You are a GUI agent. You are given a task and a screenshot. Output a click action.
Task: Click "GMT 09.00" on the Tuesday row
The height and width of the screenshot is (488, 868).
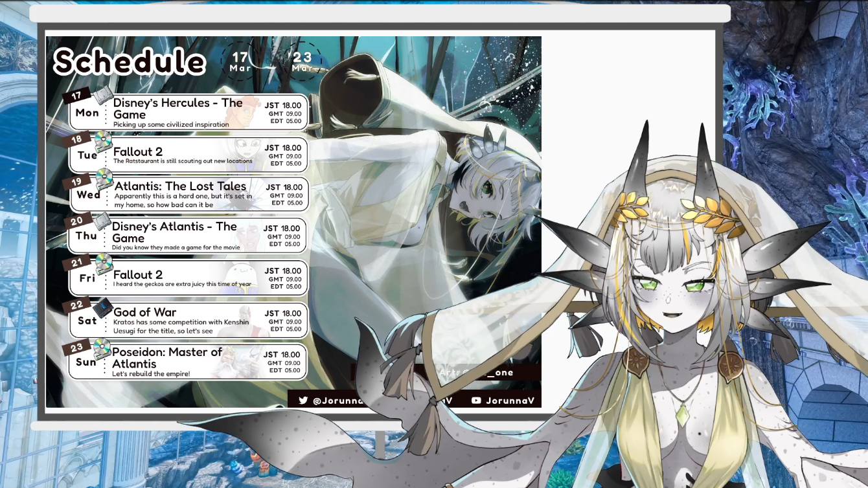point(285,156)
